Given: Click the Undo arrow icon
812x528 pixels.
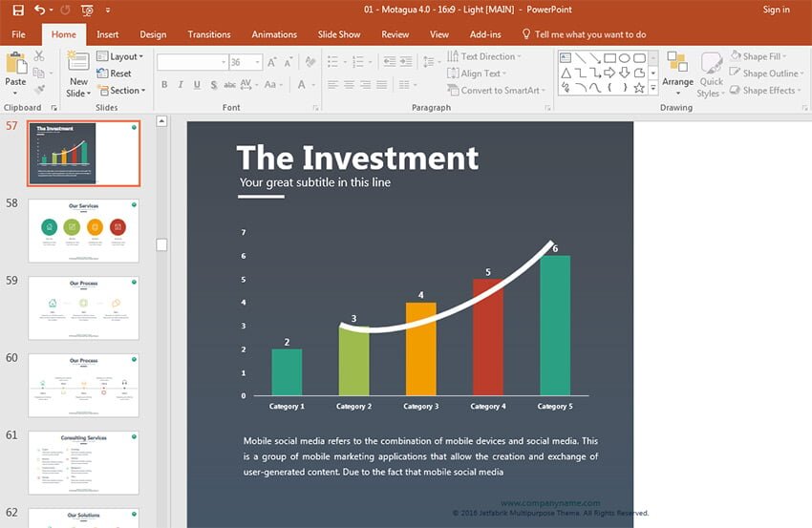Looking at the screenshot, I should [x=40, y=10].
